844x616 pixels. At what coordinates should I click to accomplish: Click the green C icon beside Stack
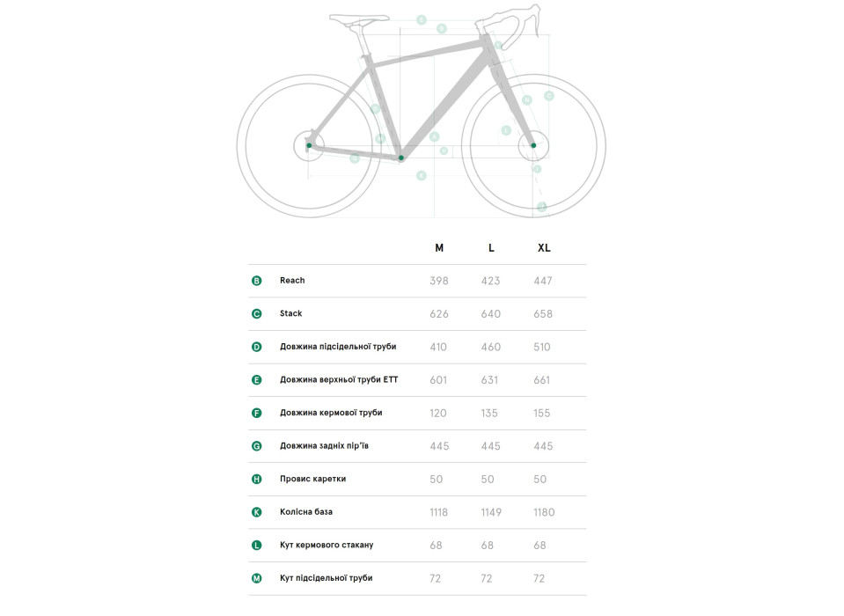click(x=257, y=313)
